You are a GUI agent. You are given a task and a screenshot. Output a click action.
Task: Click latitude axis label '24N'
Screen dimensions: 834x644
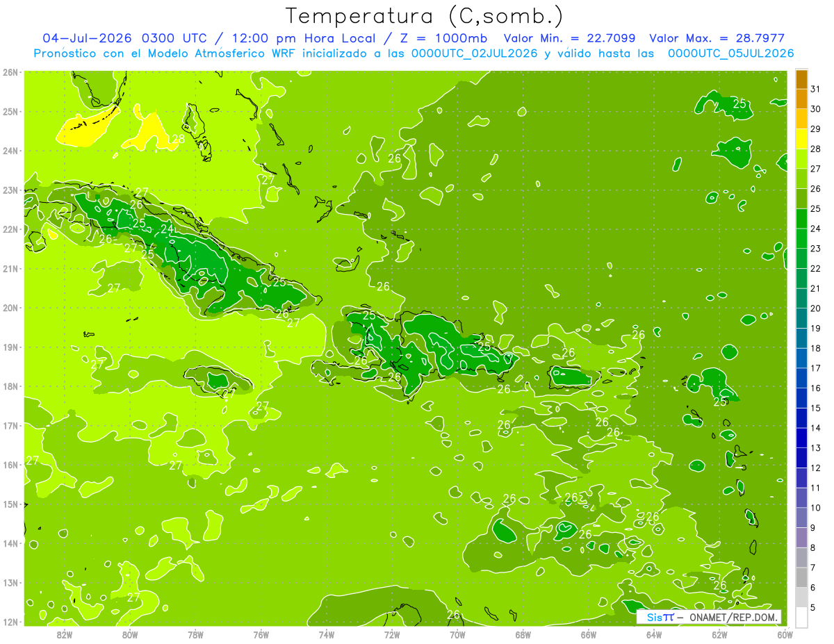coord(10,151)
